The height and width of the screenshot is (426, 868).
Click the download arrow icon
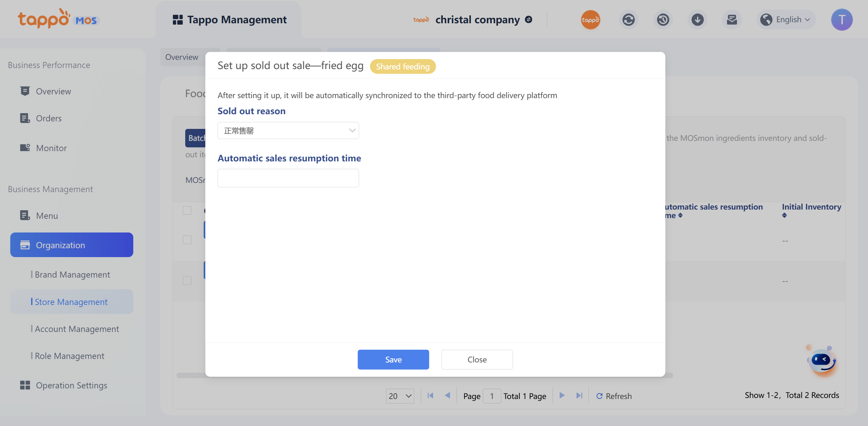697,19
